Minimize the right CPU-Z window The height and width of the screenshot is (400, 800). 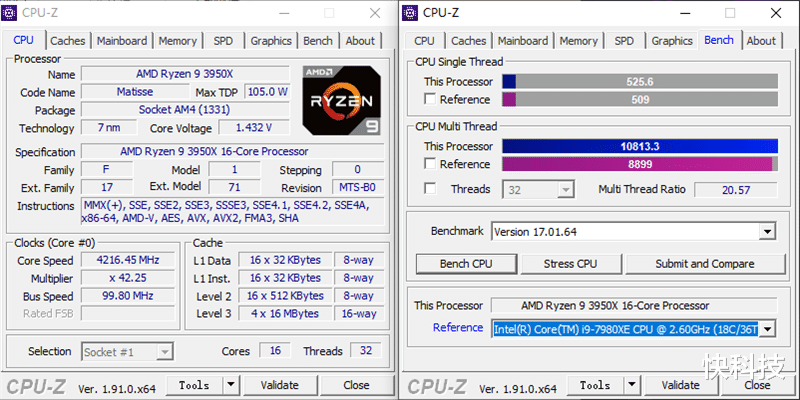pyautogui.click(x=685, y=13)
